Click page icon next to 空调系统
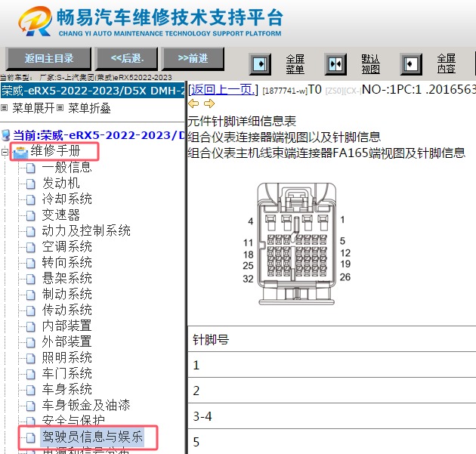This screenshot has height=454, width=476. [x=31, y=247]
